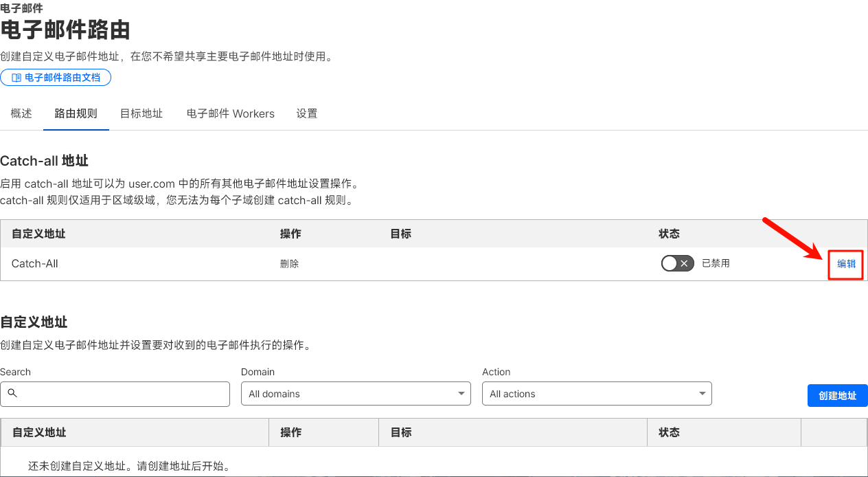Screen dimensions: 868x477
Task: Click the 已禁用 status label
Action: point(716,263)
